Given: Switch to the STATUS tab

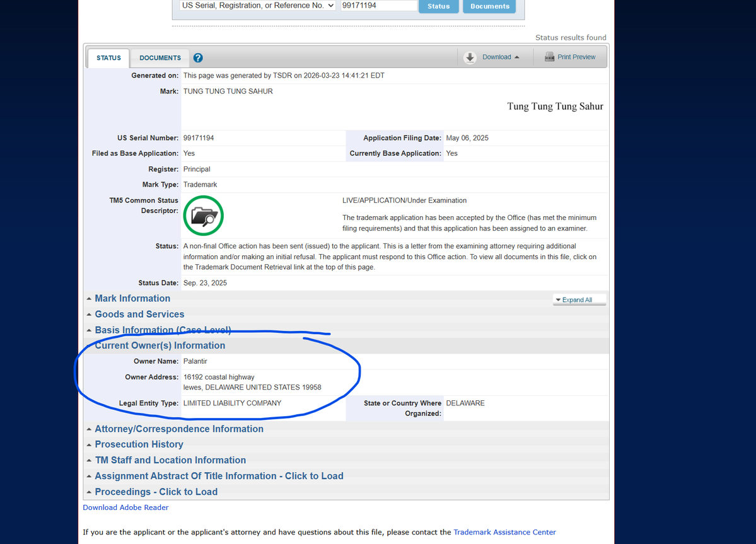Looking at the screenshot, I should (108, 58).
